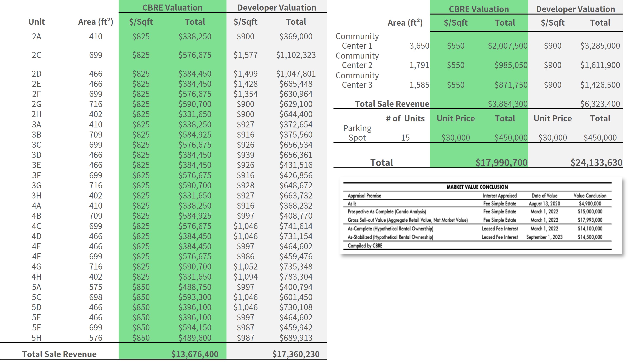The width and height of the screenshot is (628, 364).
Task: Click unit 2C developer price $1,577
Action: 245,55
